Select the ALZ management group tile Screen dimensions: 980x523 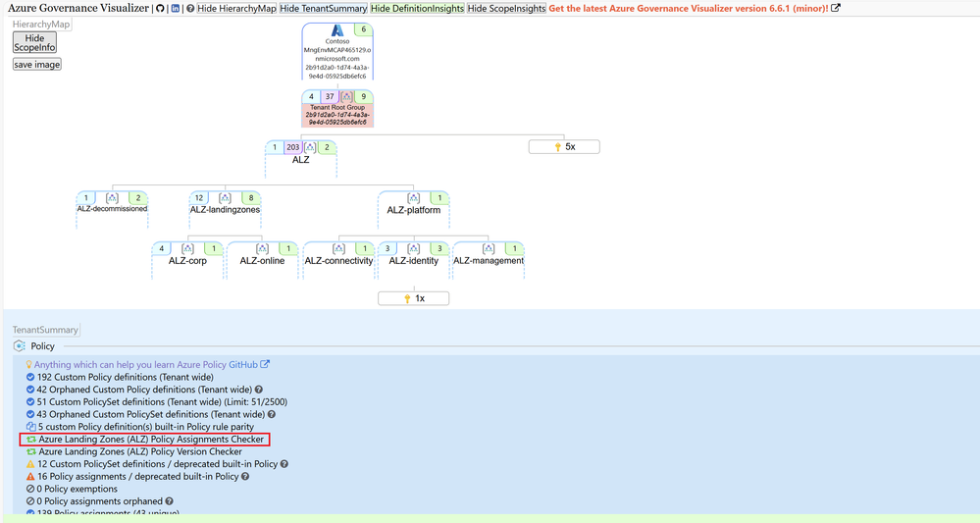[300, 160]
